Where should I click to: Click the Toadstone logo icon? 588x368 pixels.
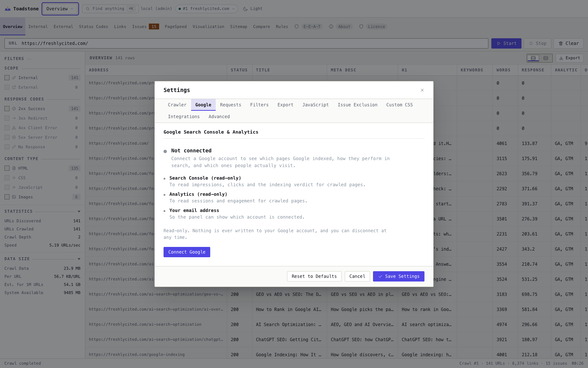(x=7, y=9)
